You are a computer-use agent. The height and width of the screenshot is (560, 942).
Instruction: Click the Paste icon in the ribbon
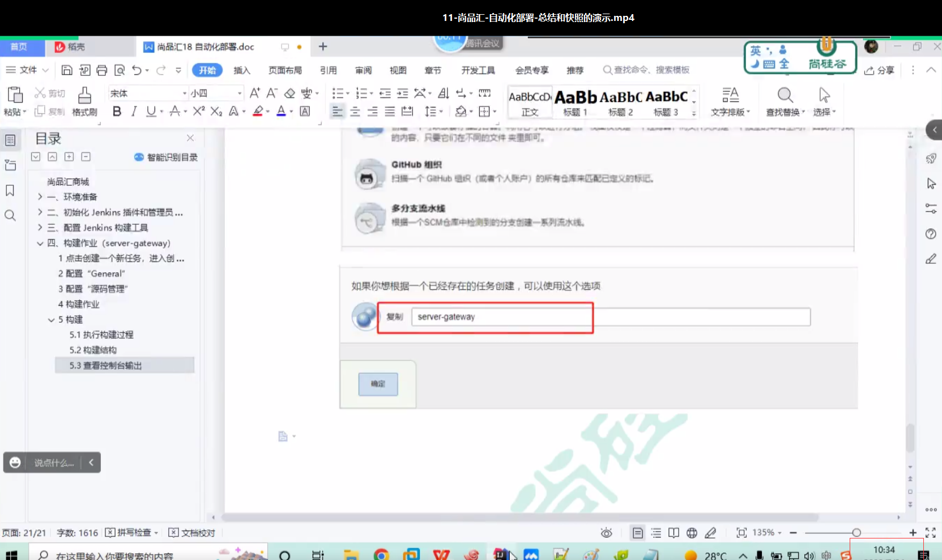[15, 95]
